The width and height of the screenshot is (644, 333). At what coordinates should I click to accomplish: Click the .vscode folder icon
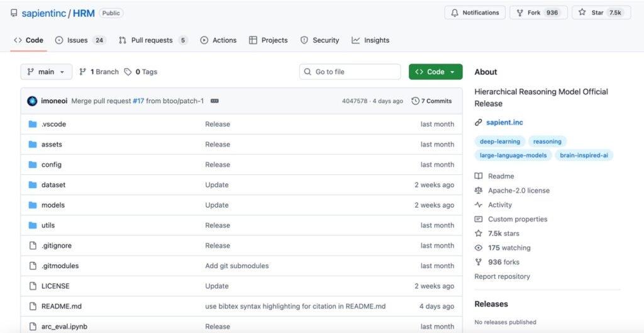tap(33, 124)
